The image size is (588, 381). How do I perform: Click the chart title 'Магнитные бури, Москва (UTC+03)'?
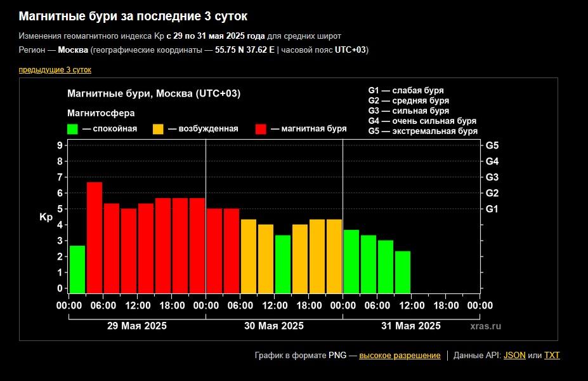(x=154, y=93)
